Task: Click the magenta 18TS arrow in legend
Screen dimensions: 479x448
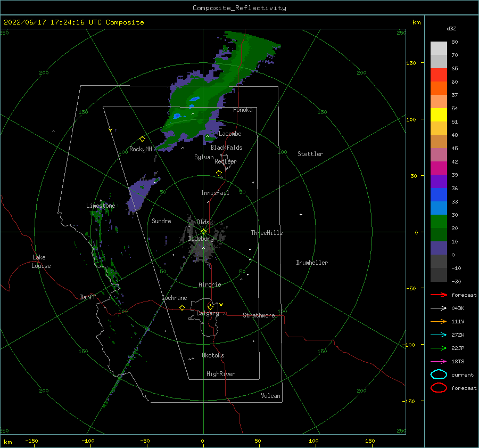Action: pos(439,362)
